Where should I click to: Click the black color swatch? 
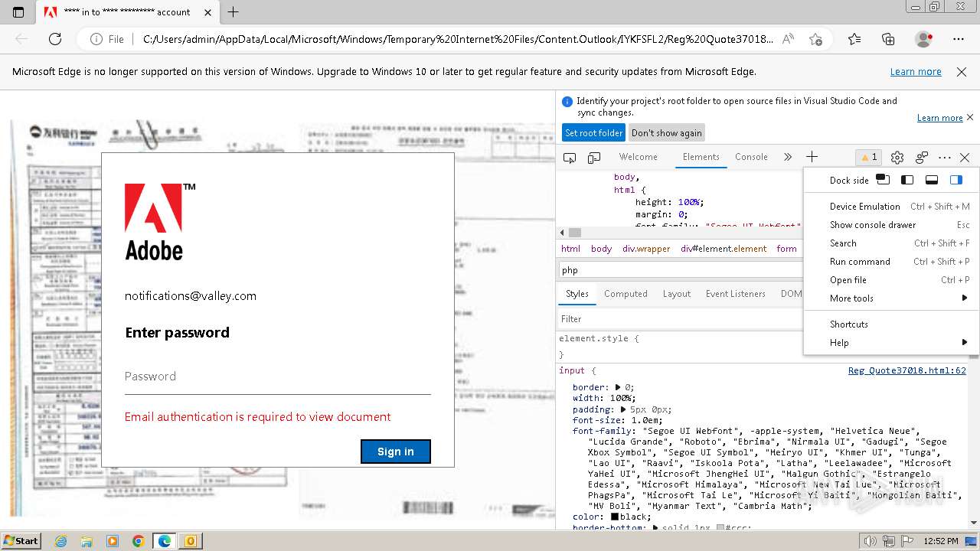point(615,517)
